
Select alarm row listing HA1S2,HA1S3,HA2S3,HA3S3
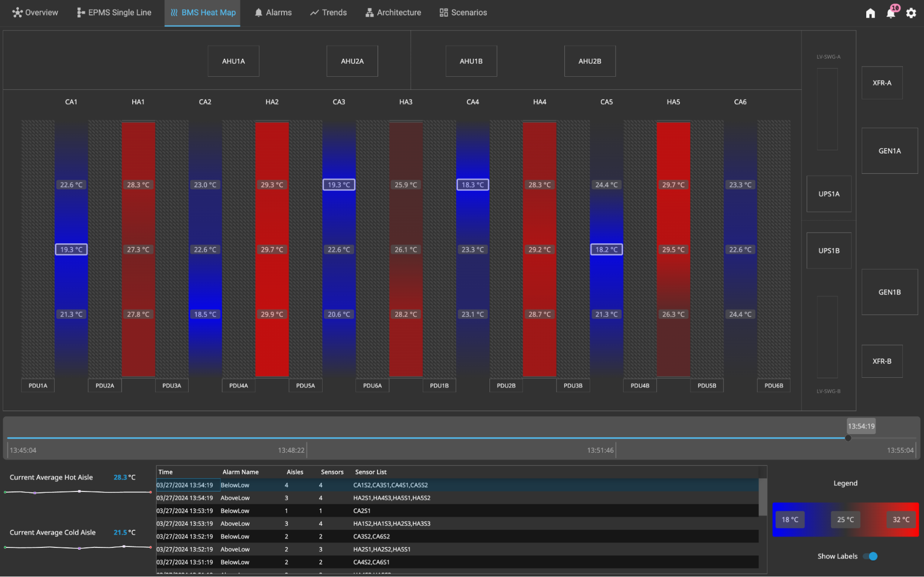[457, 524]
